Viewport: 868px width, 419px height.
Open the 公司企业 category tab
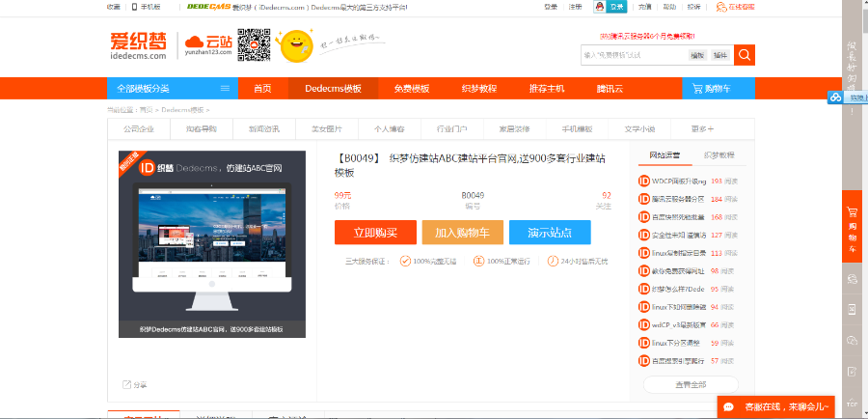pos(139,129)
